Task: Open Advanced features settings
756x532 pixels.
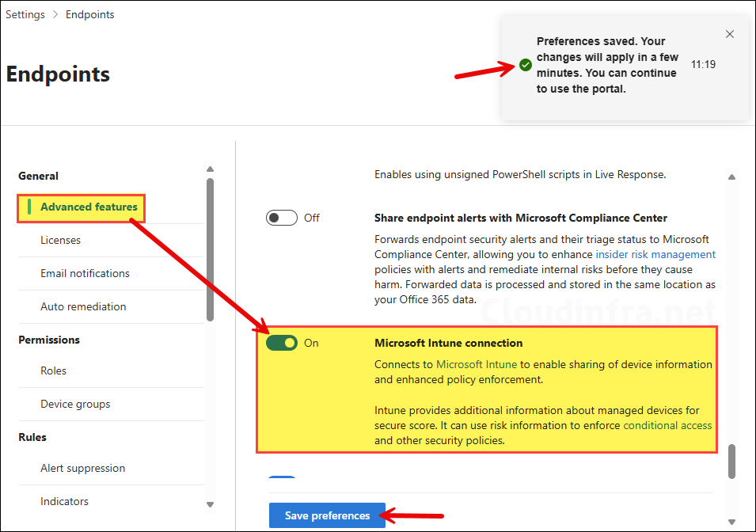Action: tap(89, 207)
